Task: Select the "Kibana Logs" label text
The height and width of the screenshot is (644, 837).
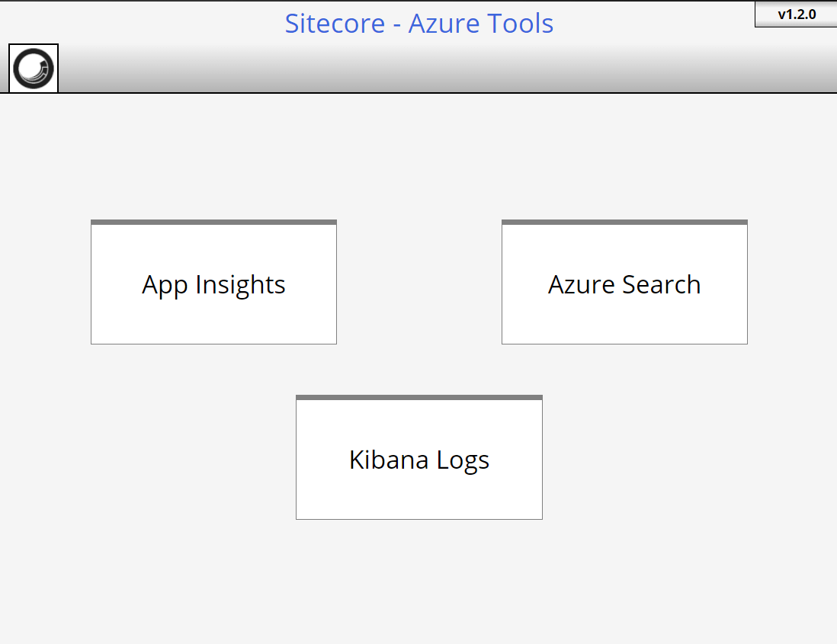Action: pos(418,460)
